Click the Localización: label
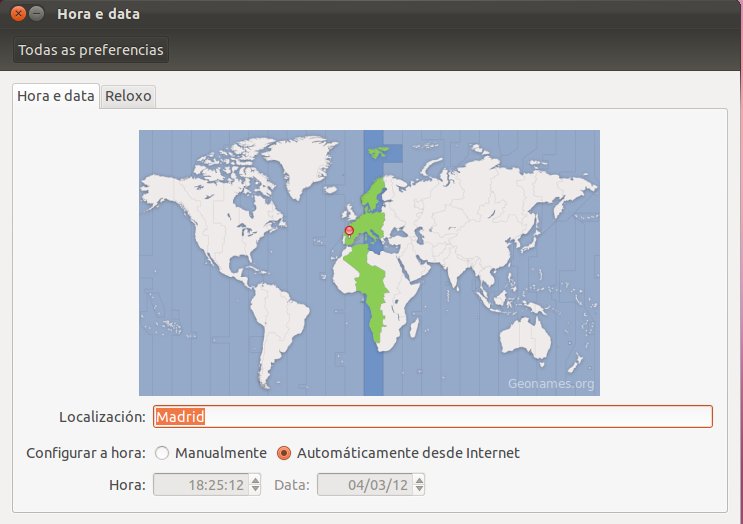This screenshot has width=743, height=524. (x=102, y=417)
